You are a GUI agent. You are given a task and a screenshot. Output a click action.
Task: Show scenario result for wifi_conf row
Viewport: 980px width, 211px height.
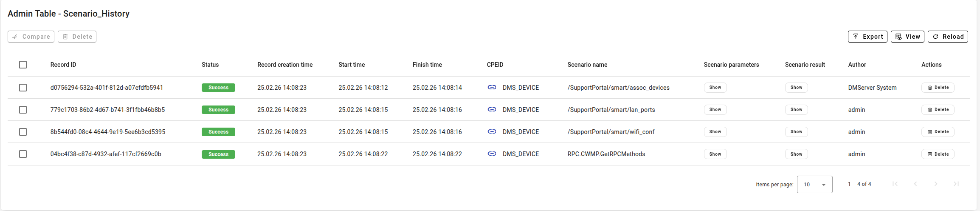pyautogui.click(x=796, y=131)
